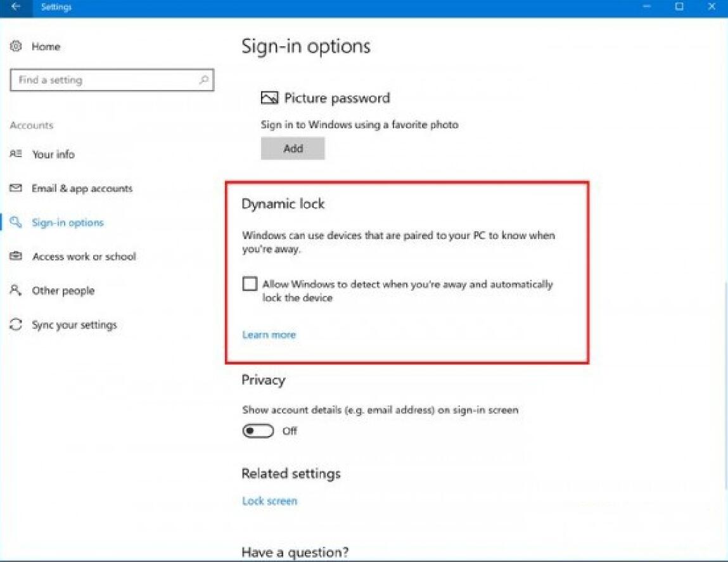Click the back arrow in title bar
This screenshot has height=562, width=728.
point(15,7)
